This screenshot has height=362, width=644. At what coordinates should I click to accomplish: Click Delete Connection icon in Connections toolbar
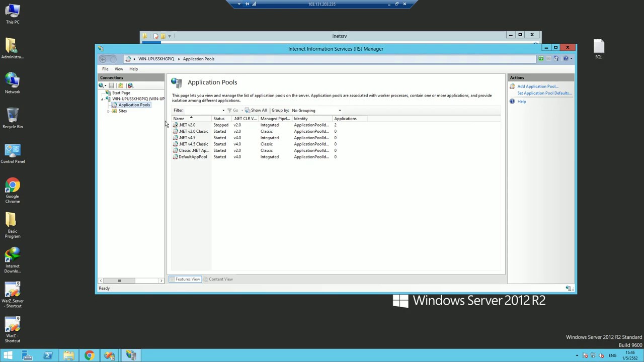coord(130,85)
